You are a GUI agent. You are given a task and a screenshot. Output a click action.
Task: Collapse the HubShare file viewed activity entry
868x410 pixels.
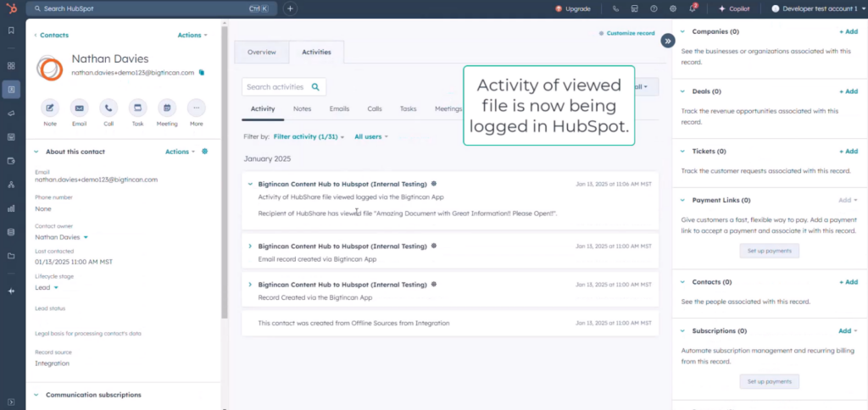(250, 185)
